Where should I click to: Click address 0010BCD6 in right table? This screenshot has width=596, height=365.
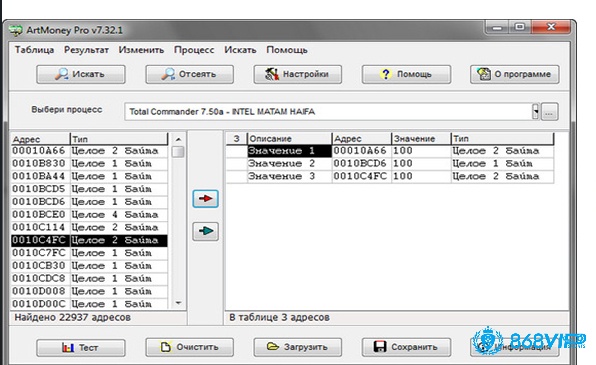(361, 163)
